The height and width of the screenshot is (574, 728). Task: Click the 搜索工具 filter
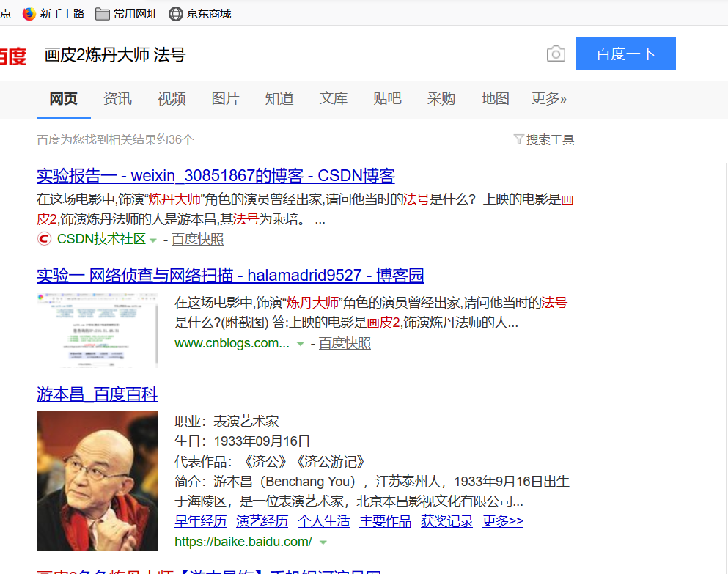tap(544, 139)
